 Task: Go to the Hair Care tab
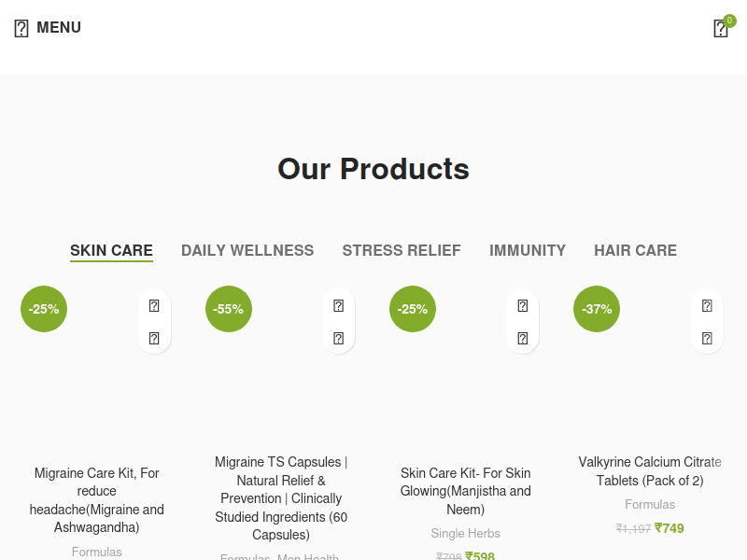point(635,250)
